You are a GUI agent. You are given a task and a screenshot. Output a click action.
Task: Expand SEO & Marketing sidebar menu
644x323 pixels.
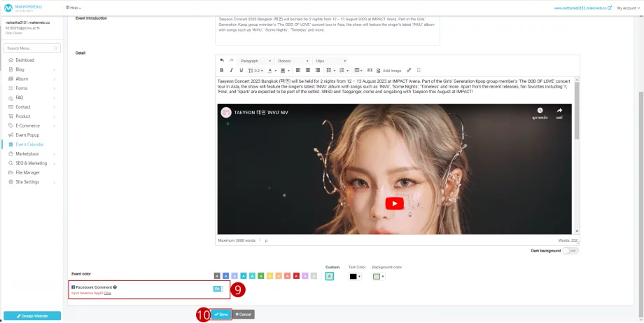(32, 163)
